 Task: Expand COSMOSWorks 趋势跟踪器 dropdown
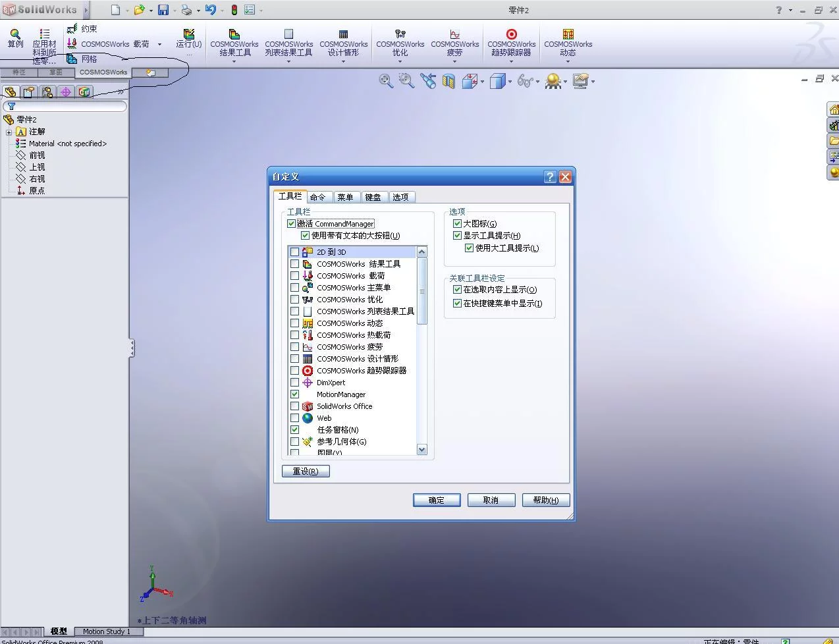pos(511,61)
